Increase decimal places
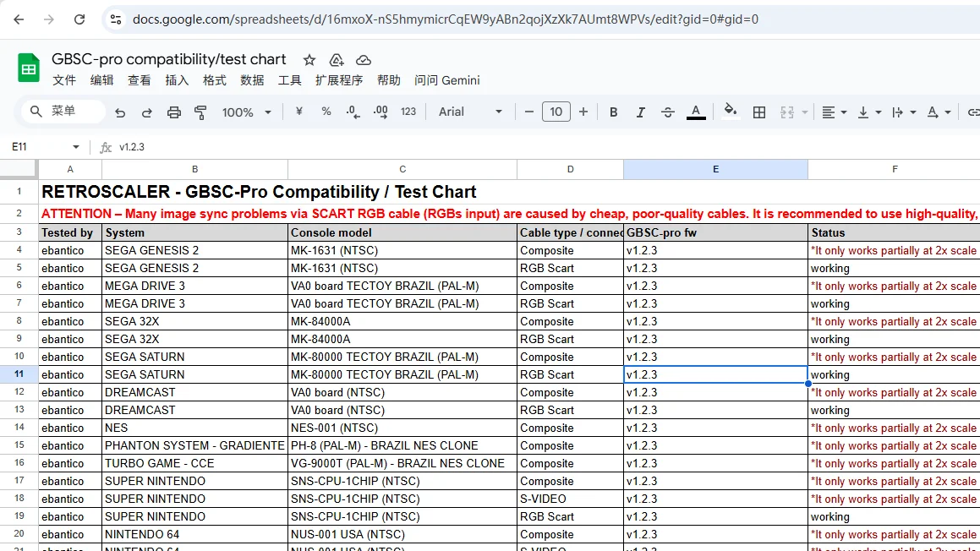This screenshot has width=980, height=551. [381, 112]
